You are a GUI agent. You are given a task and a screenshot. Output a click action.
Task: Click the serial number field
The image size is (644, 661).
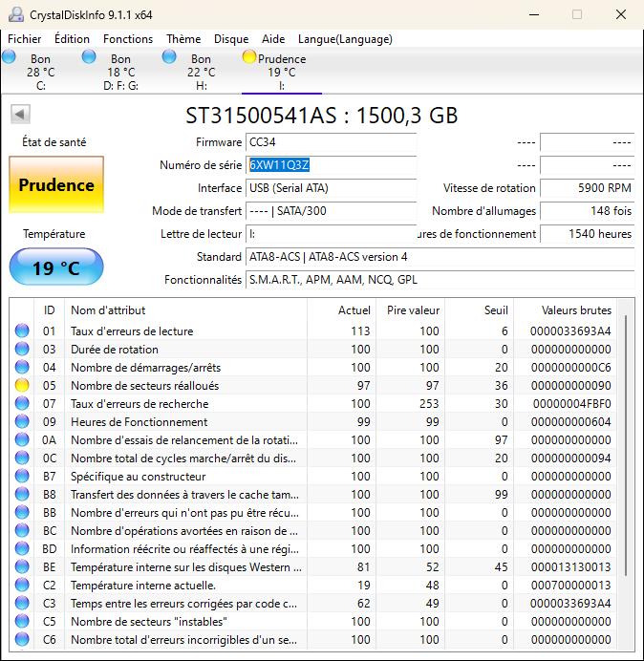click(331, 165)
